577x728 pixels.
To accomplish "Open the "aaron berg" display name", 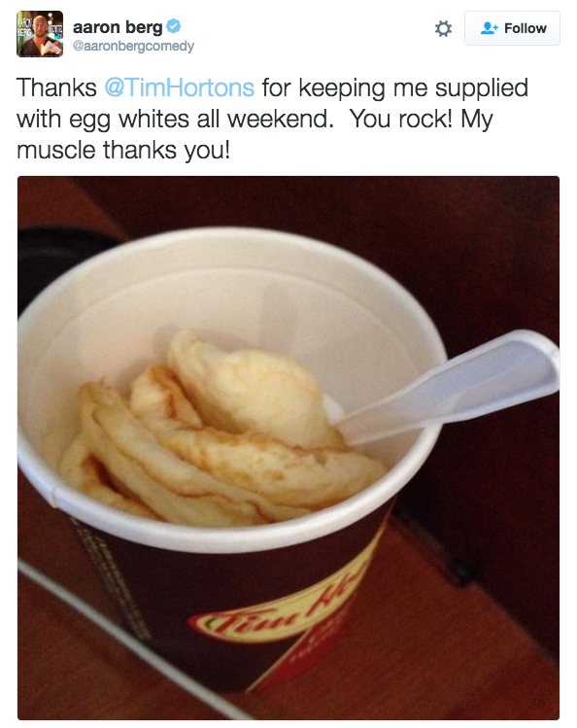I will [x=118, y=27].
